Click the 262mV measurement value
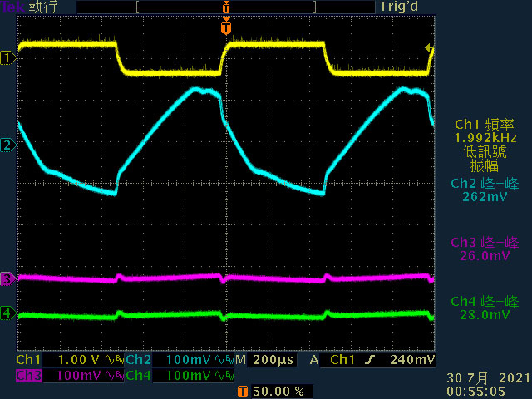This screenshot has height=399, width=532. 485,197
